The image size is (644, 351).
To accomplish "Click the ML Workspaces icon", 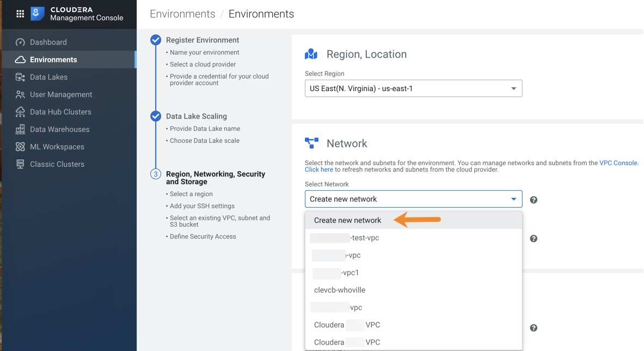I will [x=20, y=147].
